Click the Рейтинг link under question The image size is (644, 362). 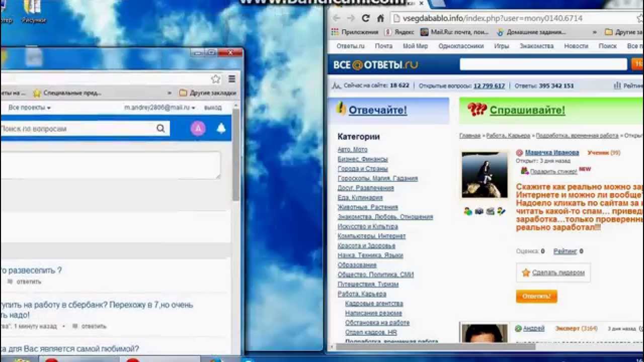pyautogui.click(x=566, y=251)
